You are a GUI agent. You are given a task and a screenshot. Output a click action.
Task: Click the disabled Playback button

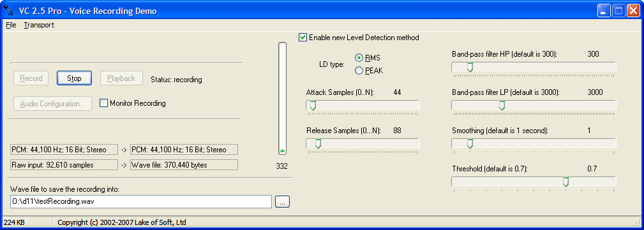121,78
